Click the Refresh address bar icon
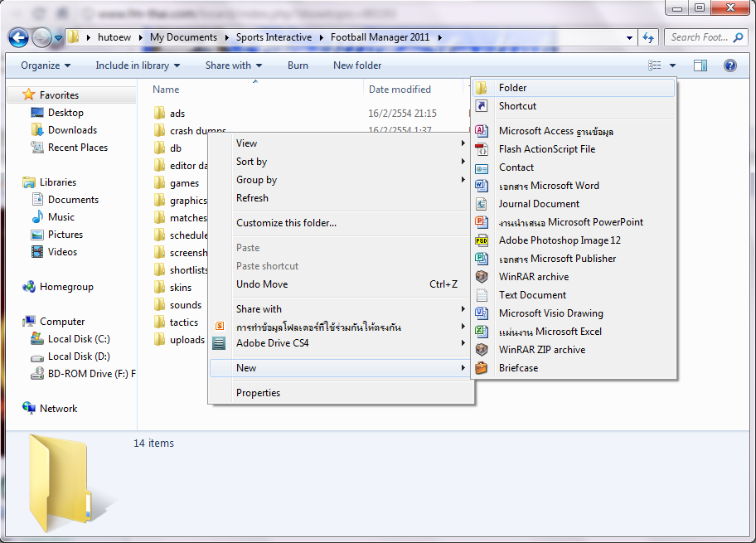The image size is (756, 543). [648, 37]
